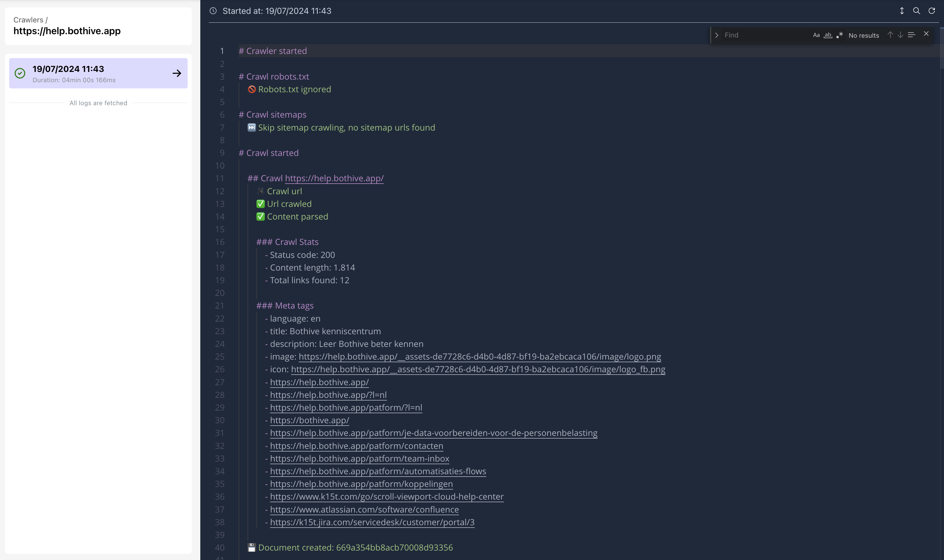This screenshot has width=944, height=560.
Task: Toggle Find in Selection icon
Action: [x=911, y=35]
